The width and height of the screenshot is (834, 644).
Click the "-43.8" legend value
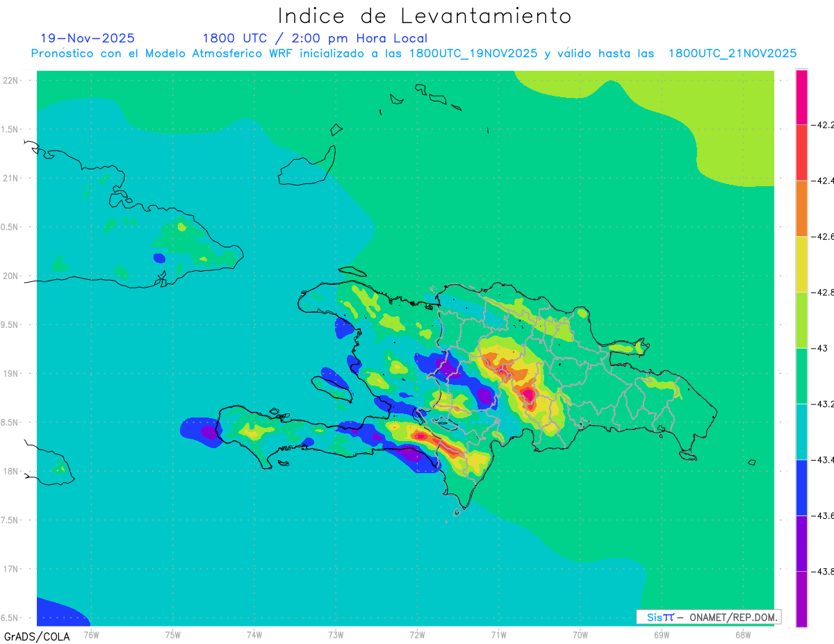click(823, 571)
